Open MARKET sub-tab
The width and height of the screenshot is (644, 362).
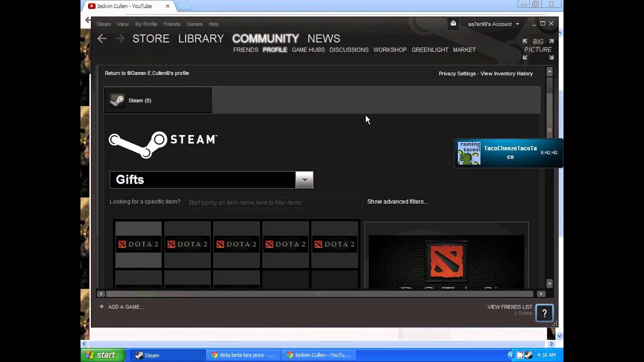click(x=464, y=50)
